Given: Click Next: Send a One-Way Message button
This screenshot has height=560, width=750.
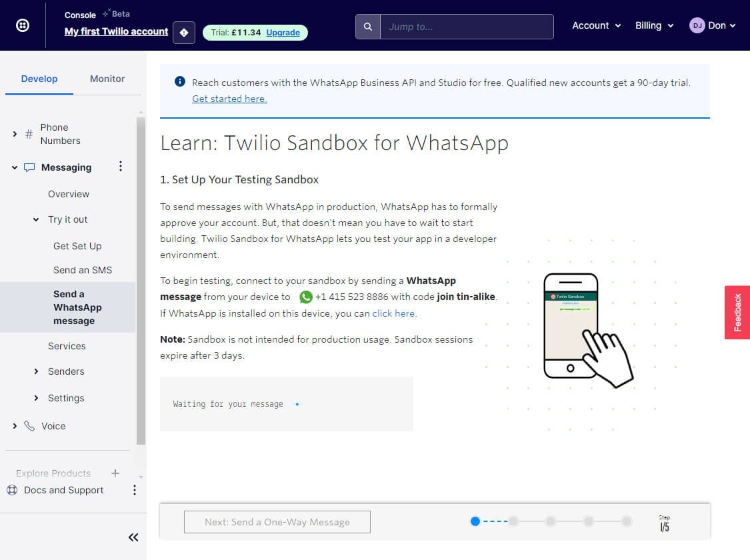Looking at the screenshot, I should (277, 522).
